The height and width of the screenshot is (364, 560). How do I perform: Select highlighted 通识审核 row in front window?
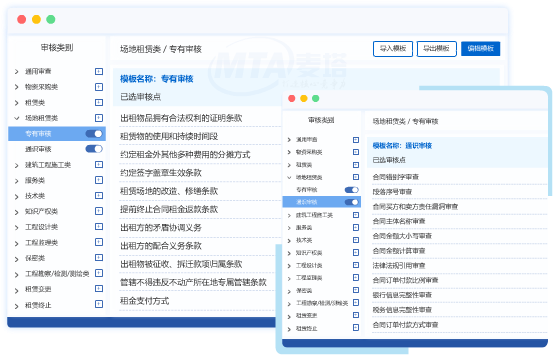tap(321, 202)
